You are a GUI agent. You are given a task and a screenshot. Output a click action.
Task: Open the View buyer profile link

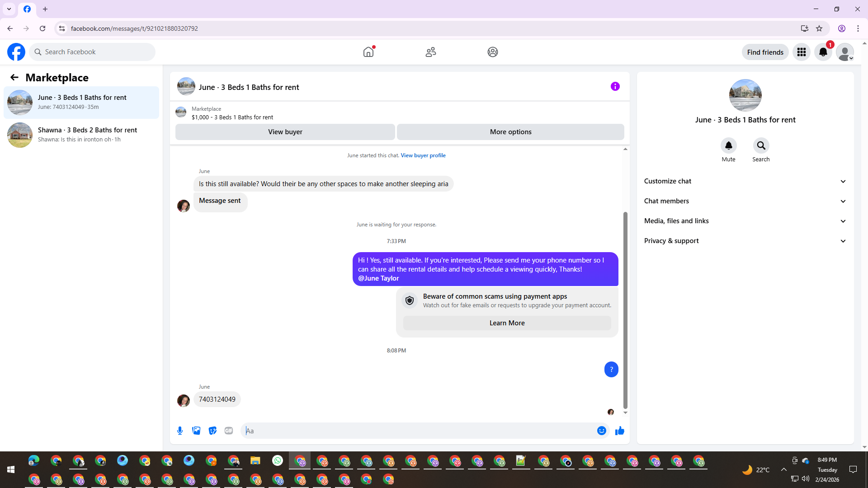tap(423, 155)
